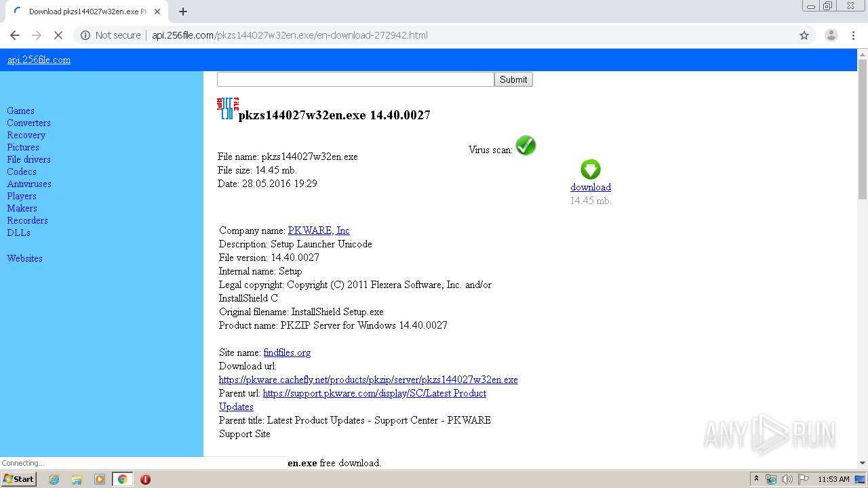This screenshot has width=868, height=488.
Task: Open the findfiles.org site link
Action: [x=287, y=352]
